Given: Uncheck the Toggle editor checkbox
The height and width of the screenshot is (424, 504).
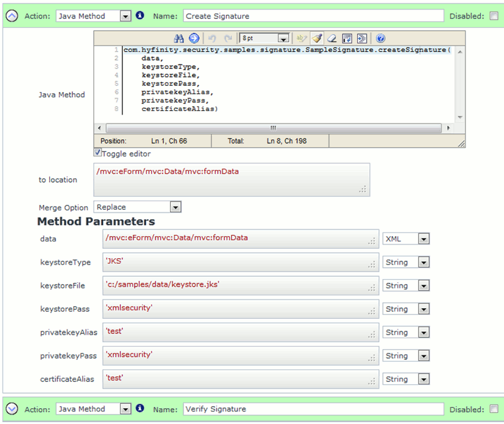Looking at the screenshot, I should (98, 152).
